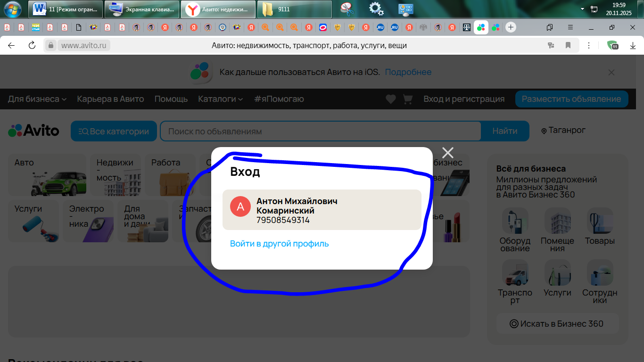Click the ad-blocker shield icon in the address bar
The width and height of the screenshot is (644, 362).
612,45
